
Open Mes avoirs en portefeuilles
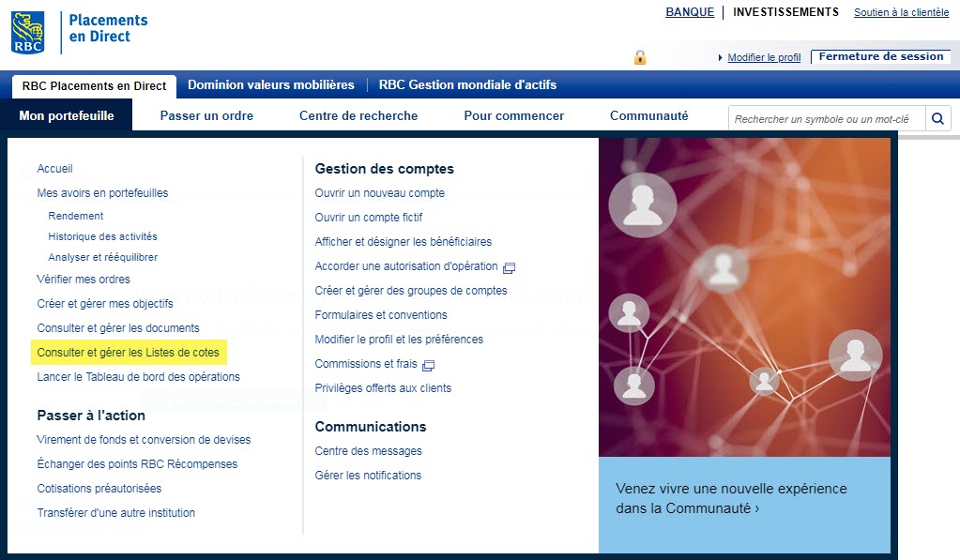(102, 193)
